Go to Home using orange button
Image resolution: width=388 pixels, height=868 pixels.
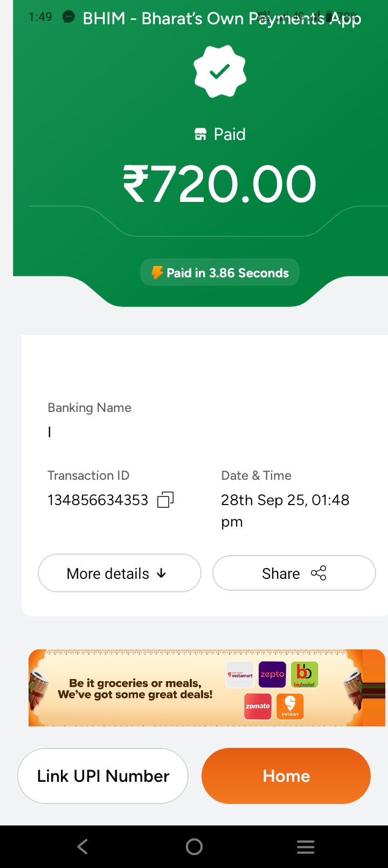coord(286,776)
